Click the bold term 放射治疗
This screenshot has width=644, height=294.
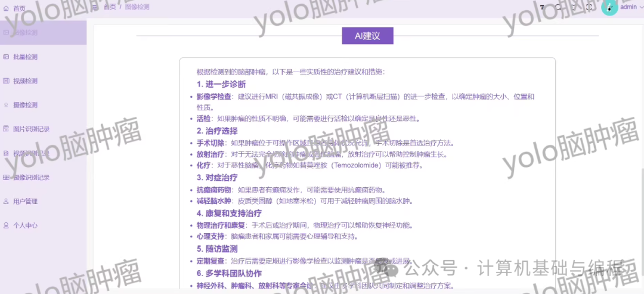(209, 154)
